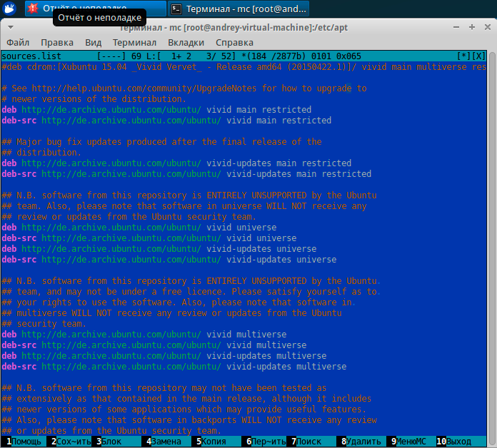Viewport: 497px width, 448px height.
Task: Expand the Вкладки menu
Action: tap(186, 42)
